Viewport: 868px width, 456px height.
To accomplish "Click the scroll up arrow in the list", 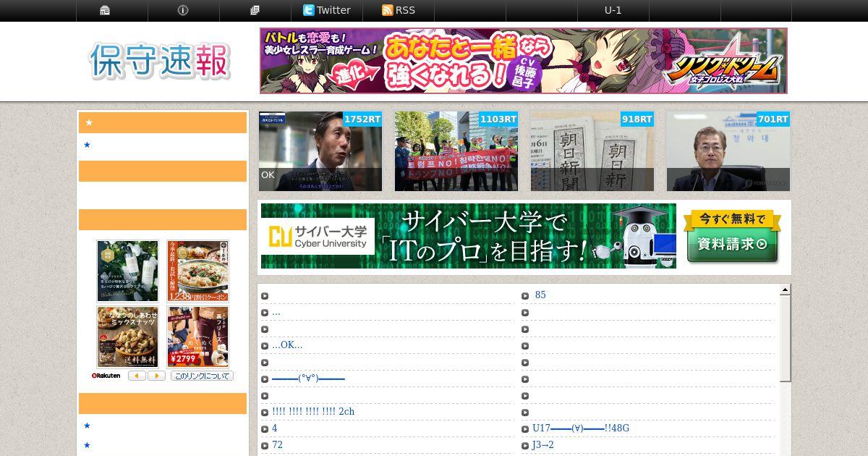I will point(785,290).
